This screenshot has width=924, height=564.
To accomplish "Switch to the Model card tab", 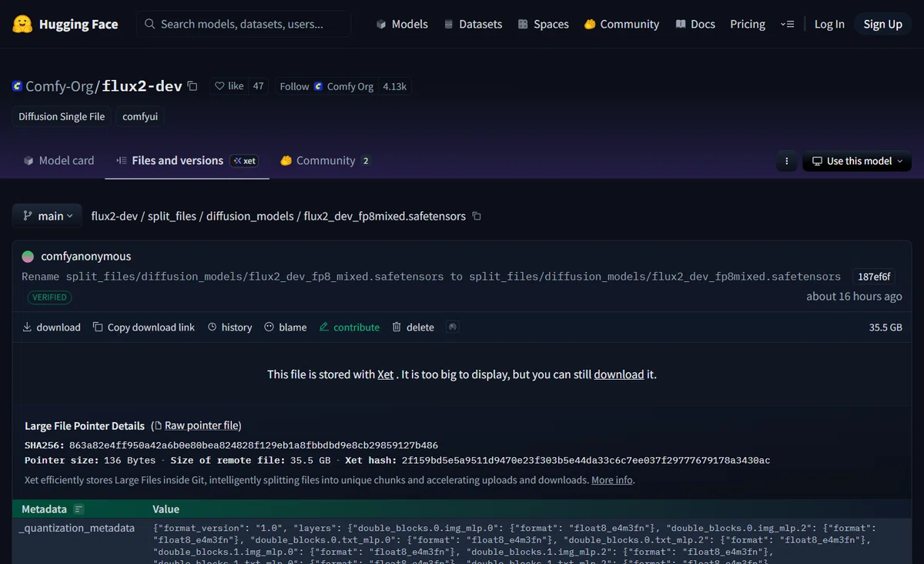I will click(59, 160).
